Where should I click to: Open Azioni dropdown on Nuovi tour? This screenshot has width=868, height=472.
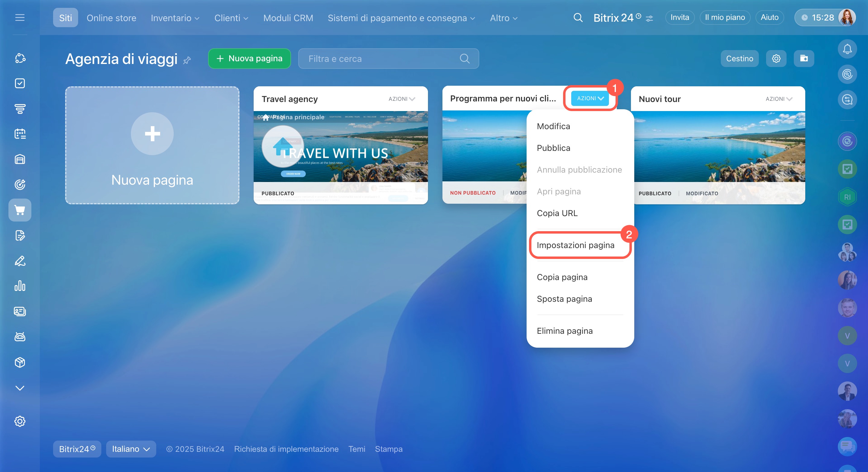click(x=779, y=99)
